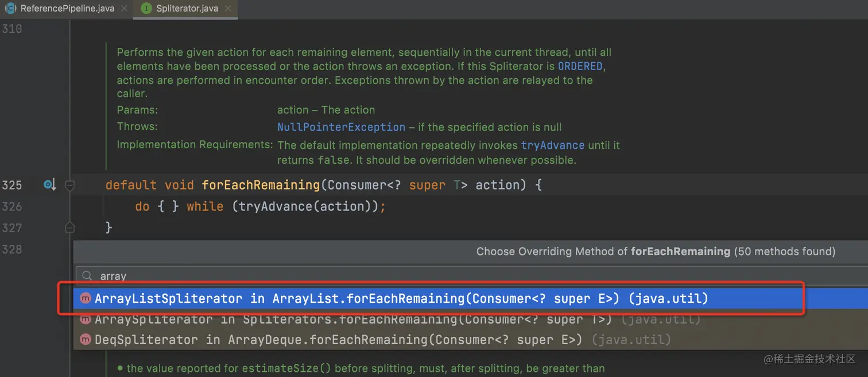Click line number 325 in the gutter
The image size is (868, 377).
pyautogui.click(x=12, y=185)
